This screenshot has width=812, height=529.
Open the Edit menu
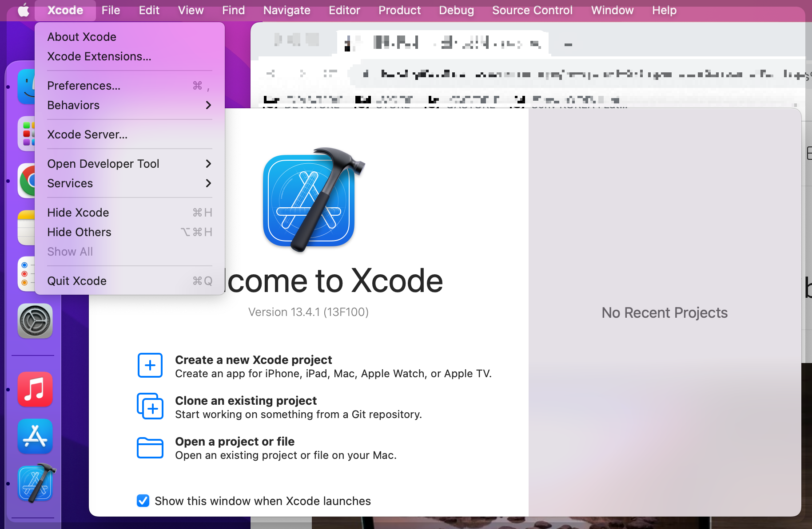[x=149, y=10]
